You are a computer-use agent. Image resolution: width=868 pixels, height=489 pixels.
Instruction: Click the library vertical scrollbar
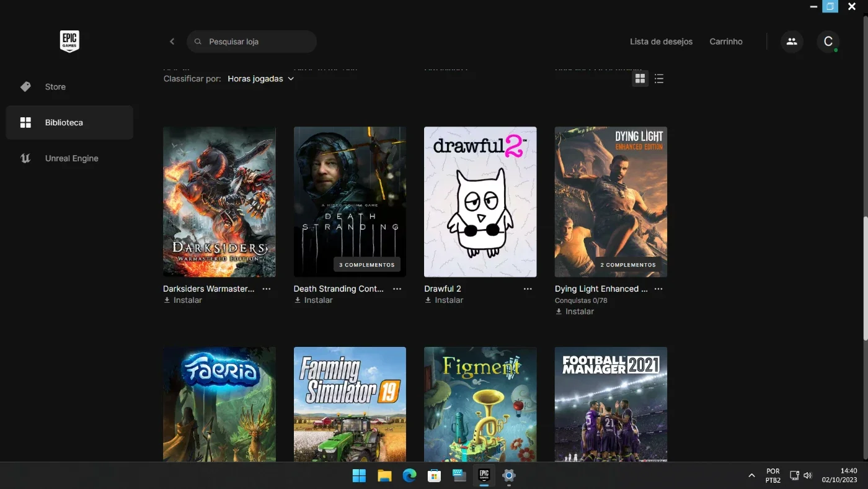point(866,279)
